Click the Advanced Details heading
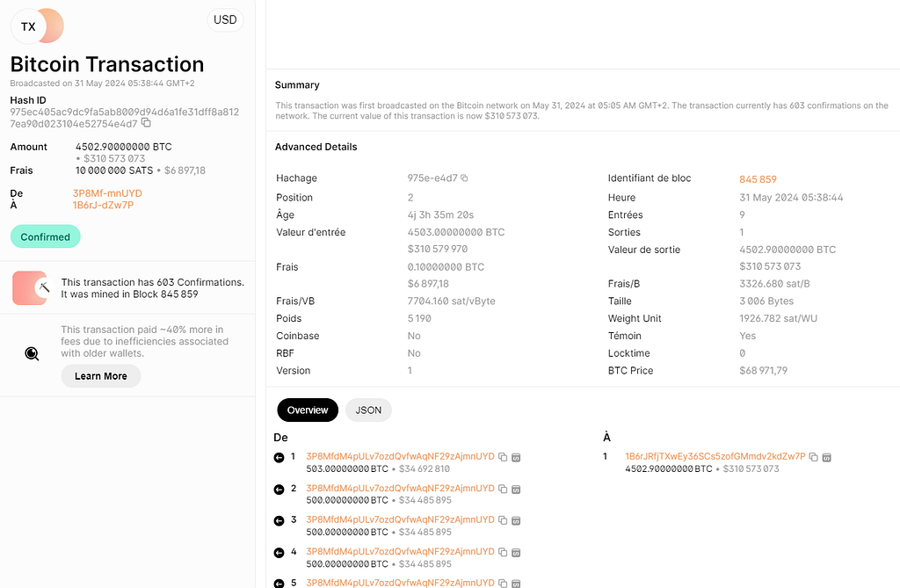Viewport: 900px width, 588px height. click(x=316, y=147)
